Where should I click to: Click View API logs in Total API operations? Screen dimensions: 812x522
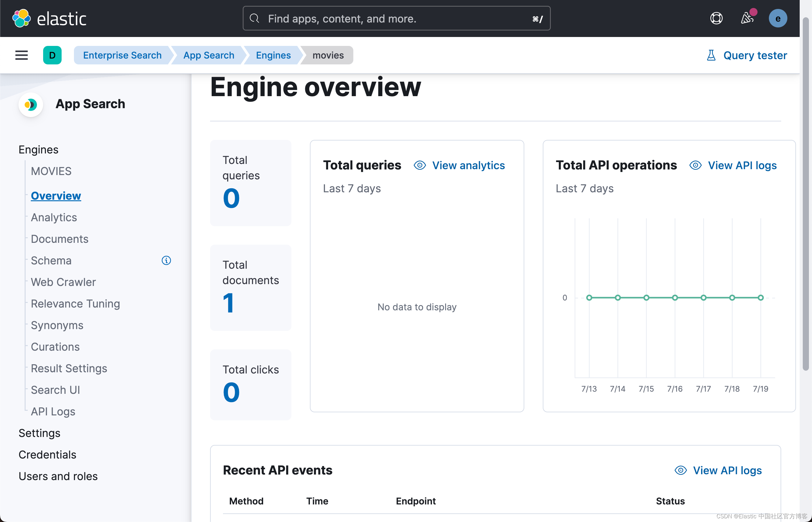tap(742, 165)
